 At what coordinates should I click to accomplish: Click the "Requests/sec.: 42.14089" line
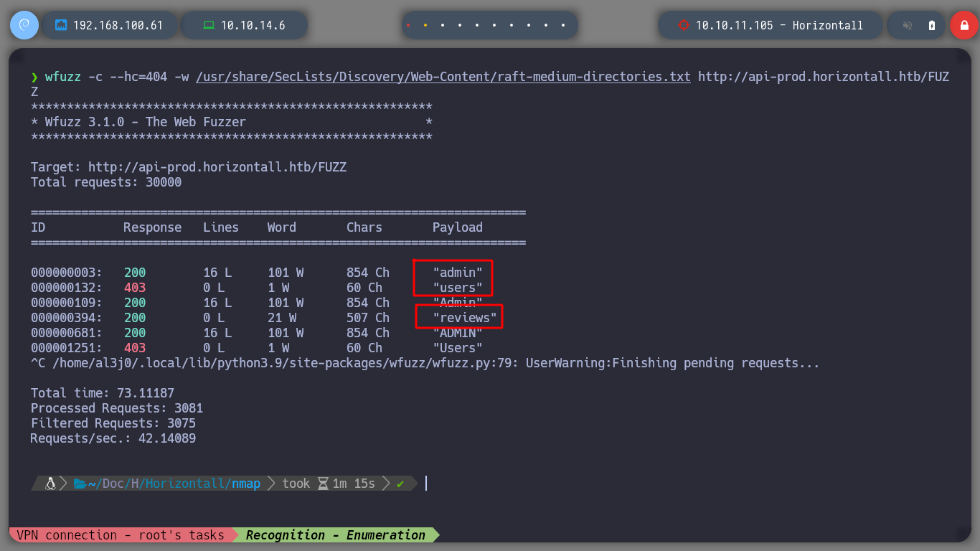(113, 438)
